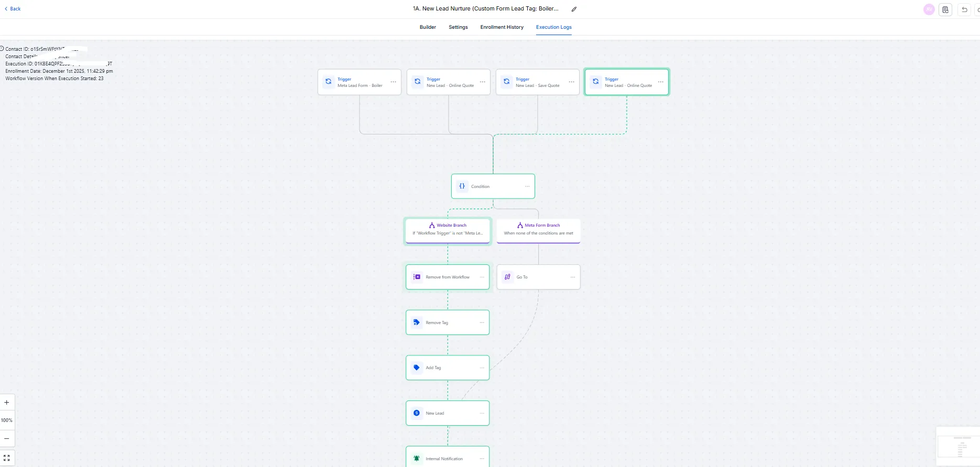Open the Remove Tag three-dot menu
The height and width of the screenshot is (467, 980).
[482, 323]
